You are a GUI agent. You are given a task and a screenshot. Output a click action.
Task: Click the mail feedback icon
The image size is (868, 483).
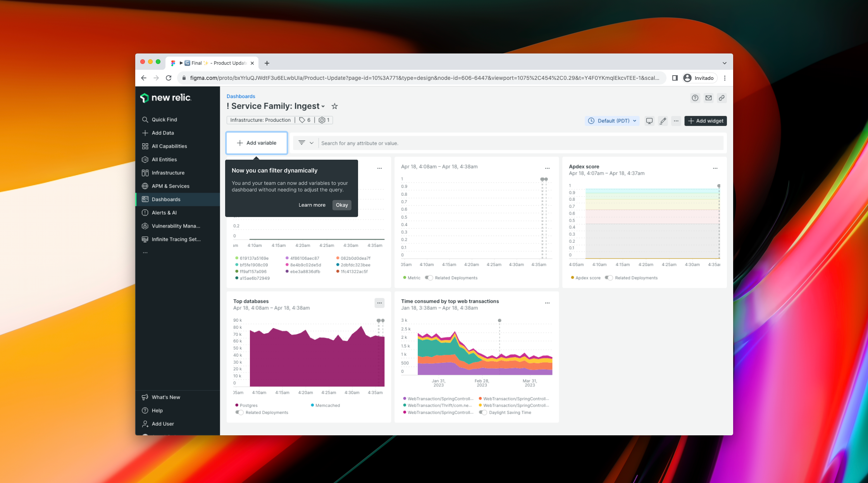[708, 98]
